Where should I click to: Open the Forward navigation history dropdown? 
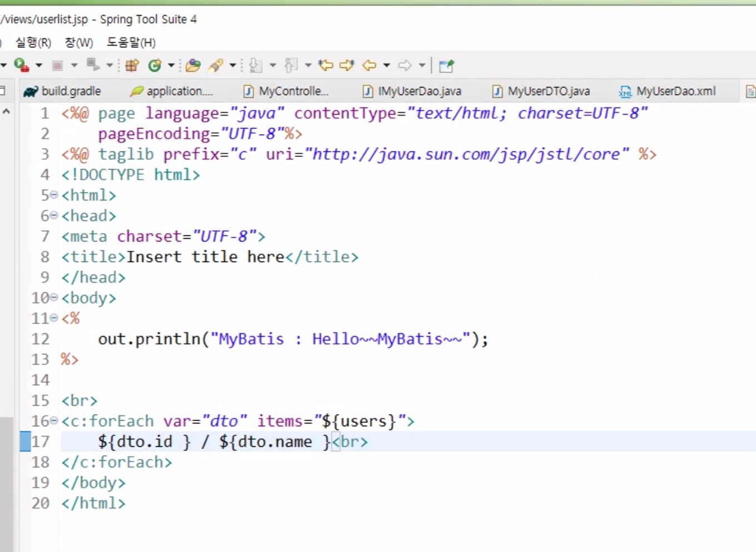tap(422, 65)
